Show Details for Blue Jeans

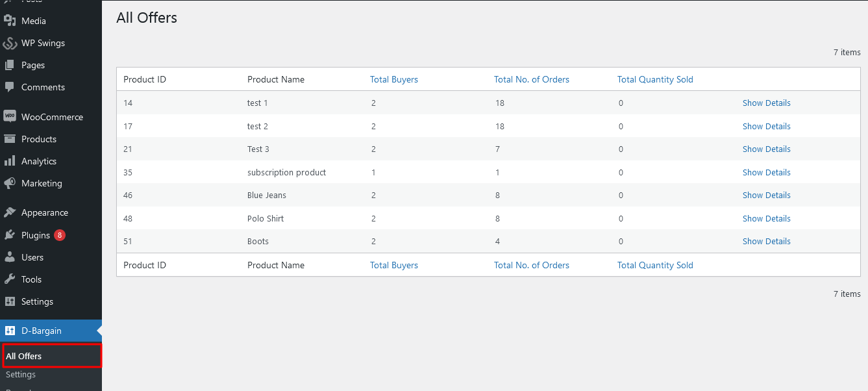(x=766, y=195)
